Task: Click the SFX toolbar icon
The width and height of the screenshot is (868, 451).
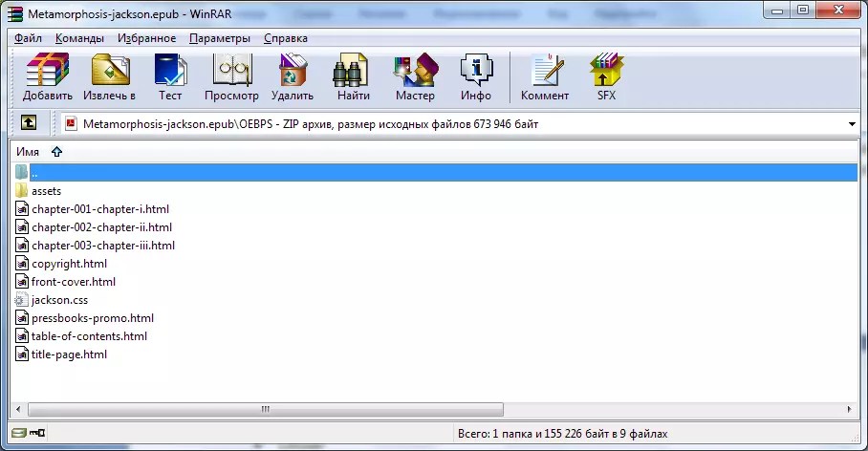Action: point(606,71)
